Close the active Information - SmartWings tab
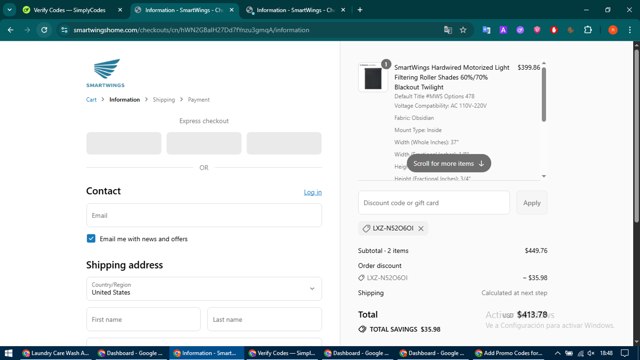 point(231,10)
